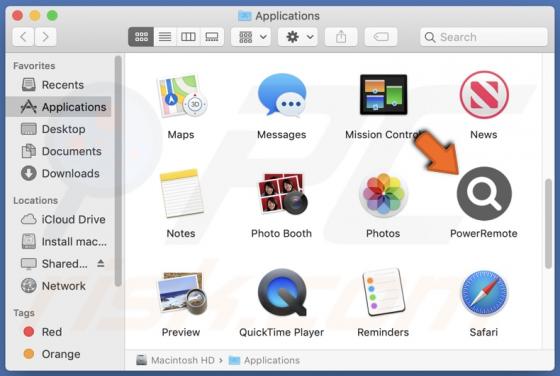Open the Maps application icon
The width and height of the screenshot is (560, 376).
[x=181, y=96]
